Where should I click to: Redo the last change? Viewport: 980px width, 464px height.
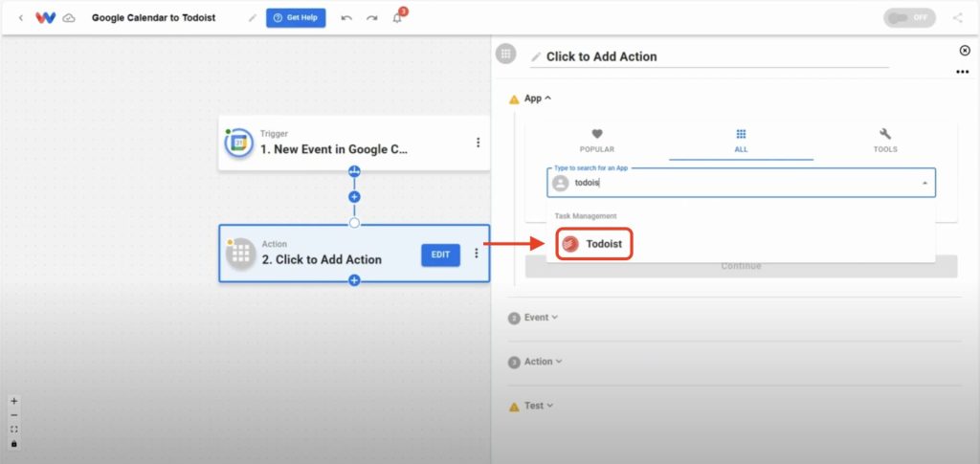(x=372, y=18)
